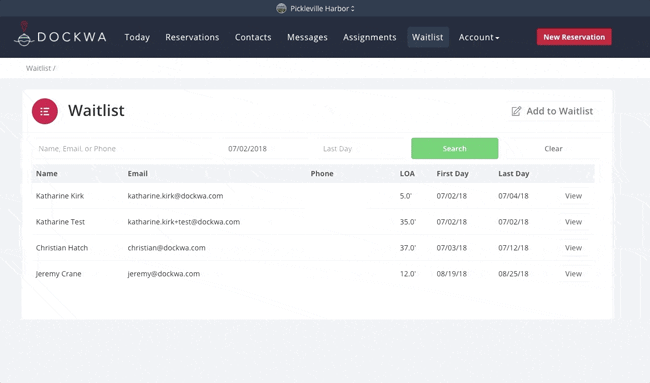Click Christian Hatch's first day 07/03/18
The height and width of the screenshot is (383, 650).
451,248
